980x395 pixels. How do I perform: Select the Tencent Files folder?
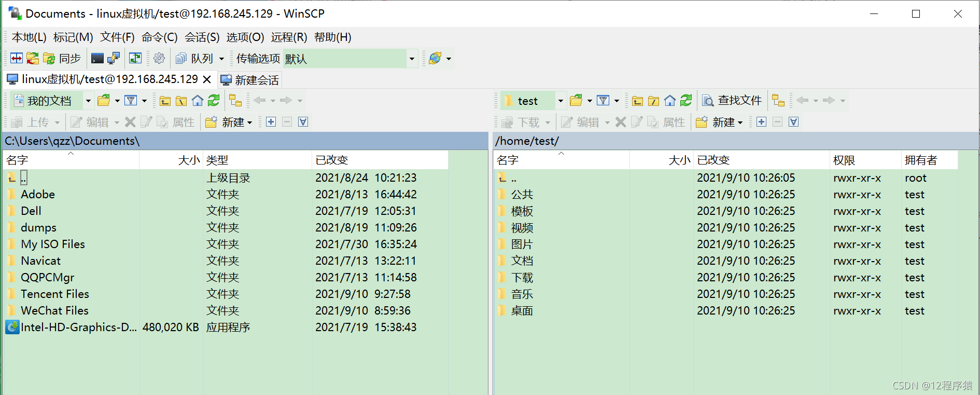[x=55, y=294]
